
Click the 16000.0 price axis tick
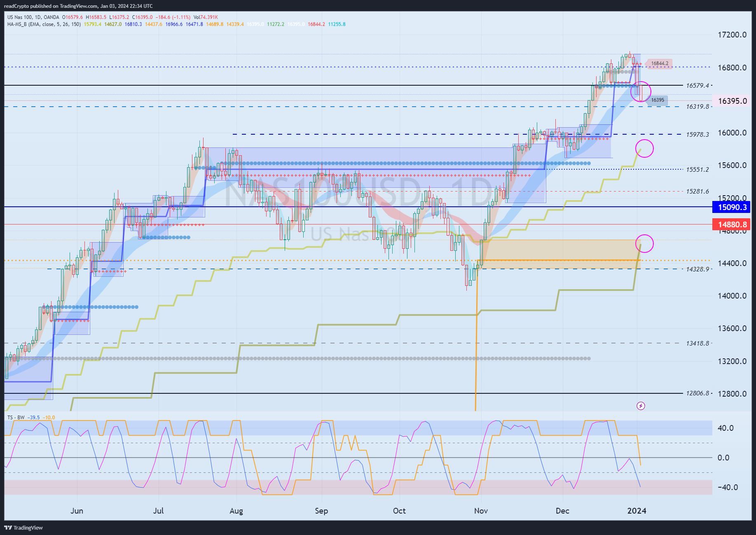(x=732, y=133)
